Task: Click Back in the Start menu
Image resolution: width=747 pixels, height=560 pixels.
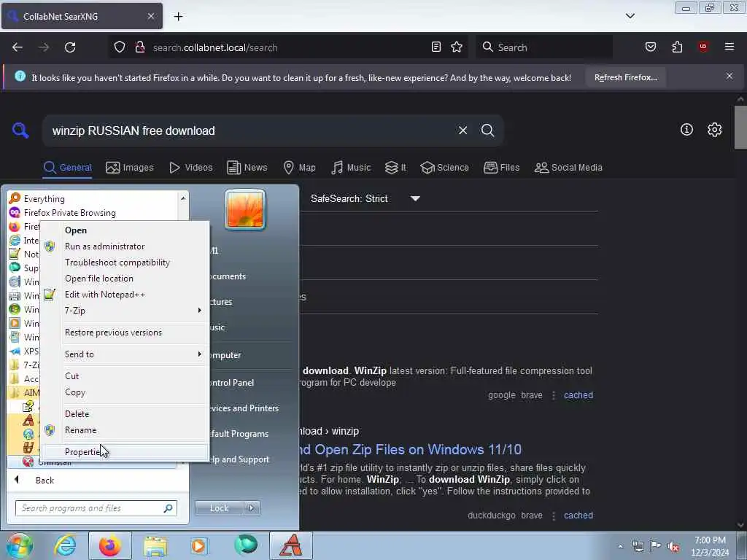Action: pos(44,481)
